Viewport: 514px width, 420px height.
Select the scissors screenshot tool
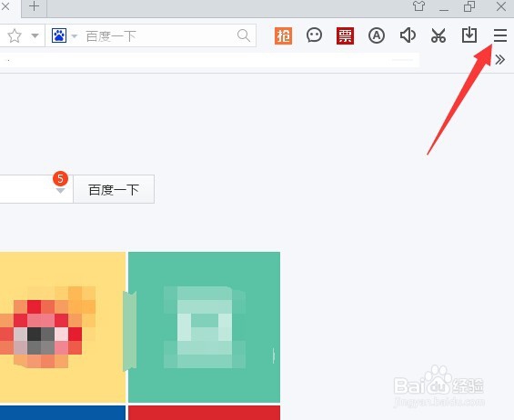click(438, 35)
